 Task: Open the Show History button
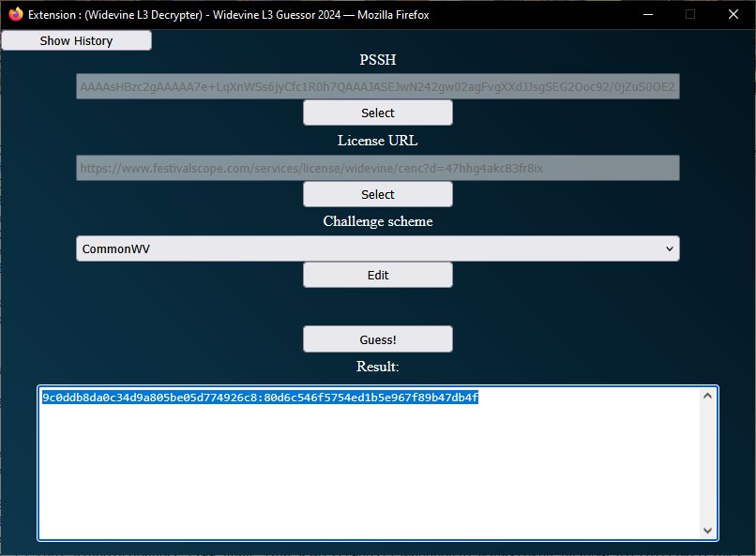[76, 40]
